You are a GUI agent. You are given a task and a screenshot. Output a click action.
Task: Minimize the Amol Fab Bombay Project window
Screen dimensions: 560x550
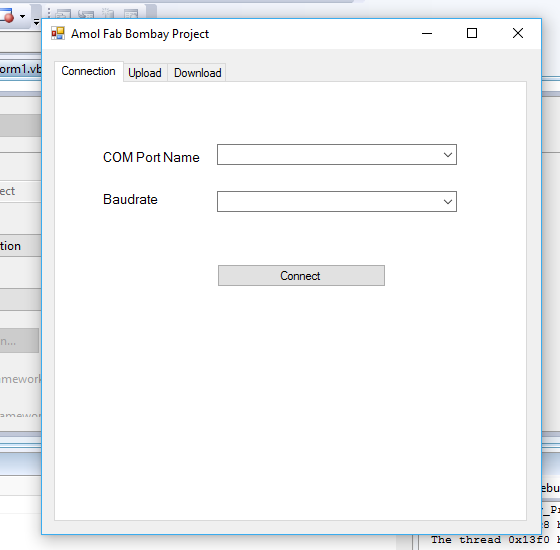427,34
